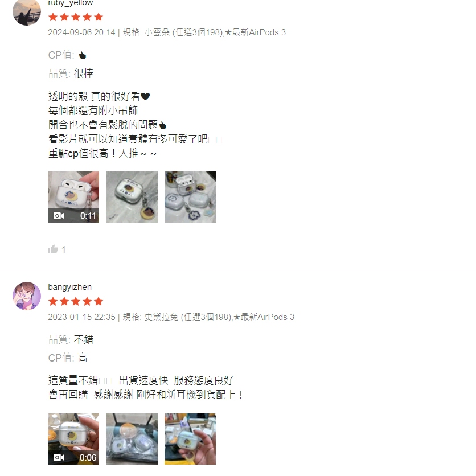Play bangyizhen's 0:06 review video

(x=73, y=438)
